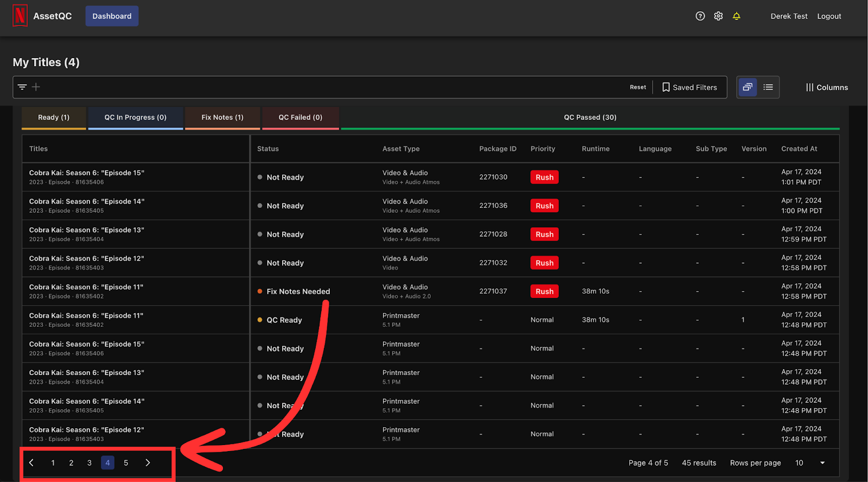Sort by Sub Type column header
Screen dimensions: 868x482
[x=711, y=149]
